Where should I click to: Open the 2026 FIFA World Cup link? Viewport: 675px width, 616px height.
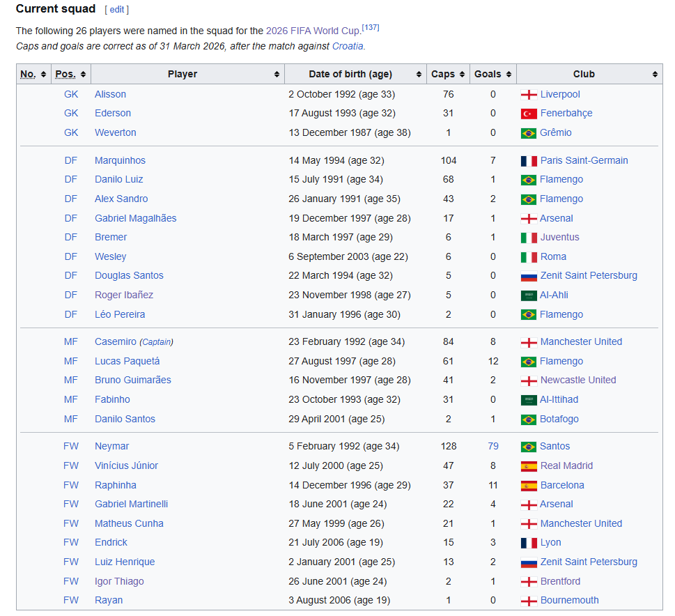pos(313,31)
